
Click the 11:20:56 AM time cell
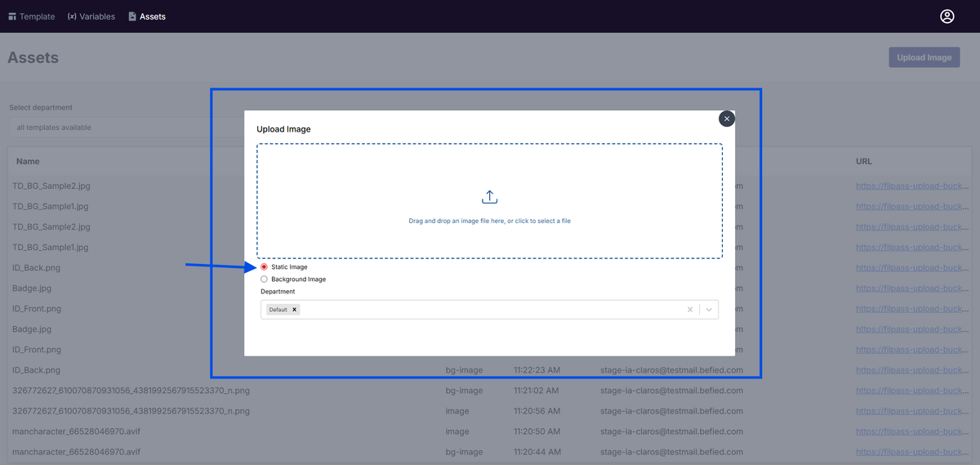pyautogui.click(x=537, y=411)
